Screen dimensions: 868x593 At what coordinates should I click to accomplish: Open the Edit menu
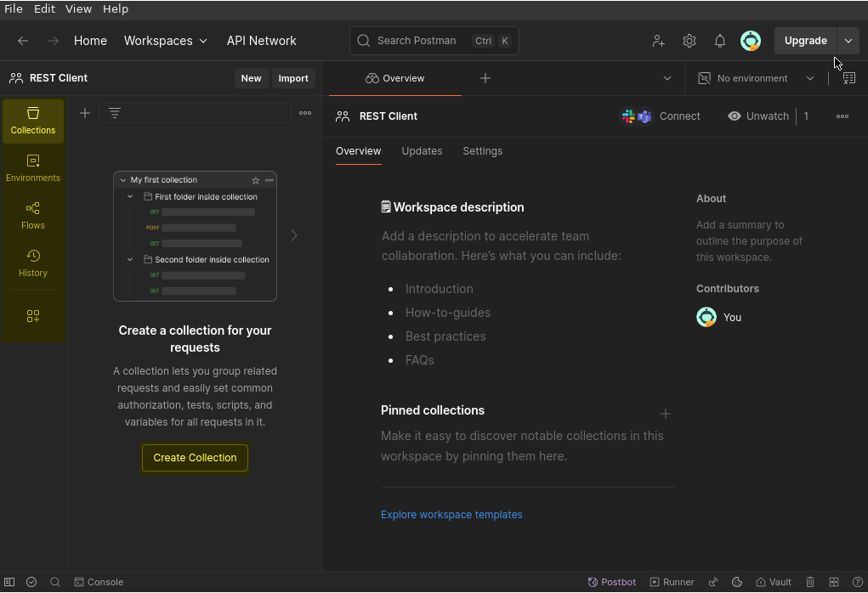pos(44,8)
